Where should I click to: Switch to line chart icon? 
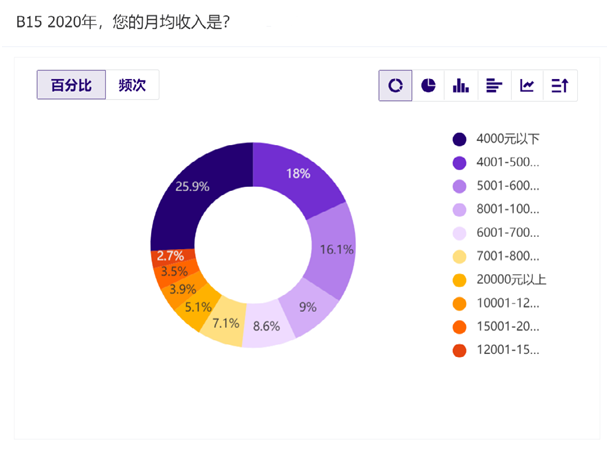click(527, 86)
